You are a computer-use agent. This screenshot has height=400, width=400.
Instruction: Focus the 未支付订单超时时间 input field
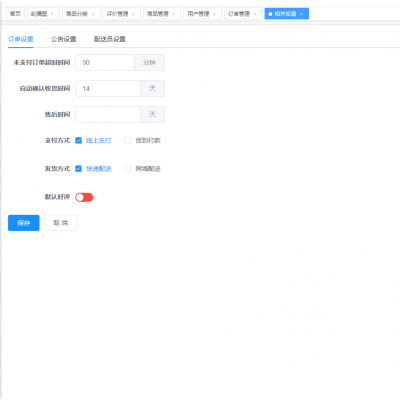click(x=104, y=62)
